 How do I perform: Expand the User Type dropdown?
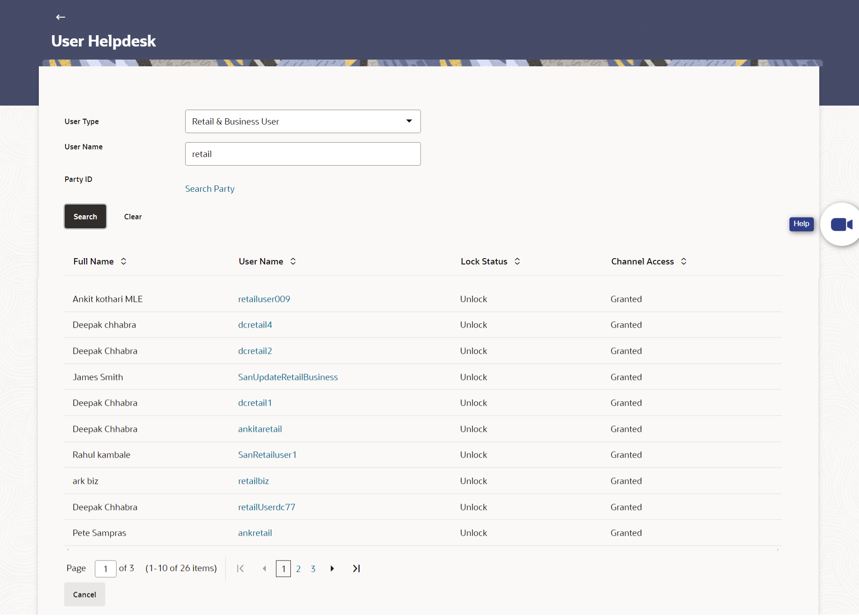click(303, 121)
